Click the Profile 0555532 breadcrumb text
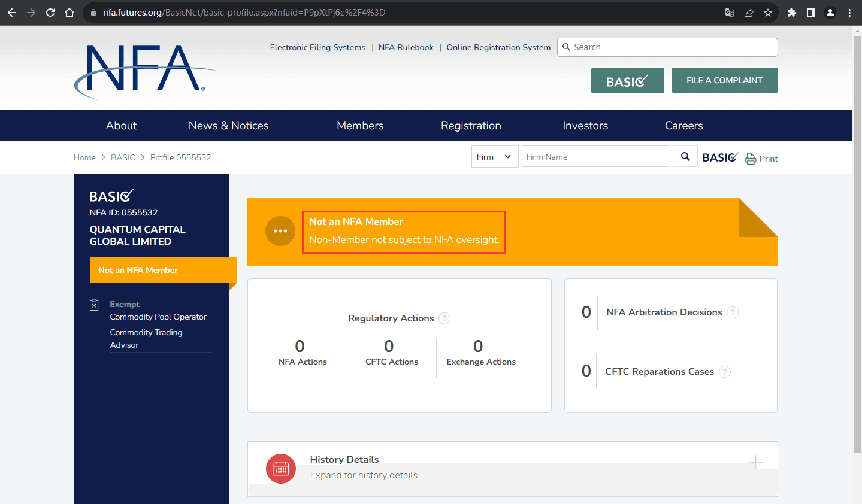Viewport: 862px width, 504px height. (180, 157)
